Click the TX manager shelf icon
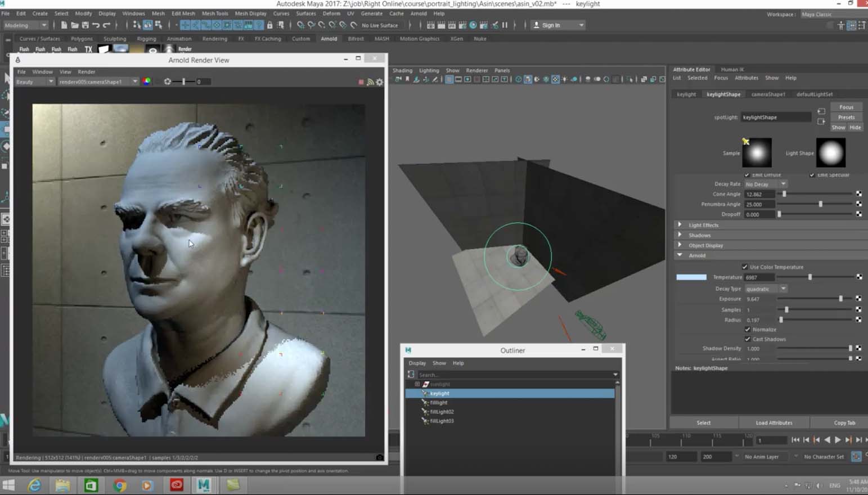Image resolution: width=868 pixels, height=495 pixels. (88, 49)
